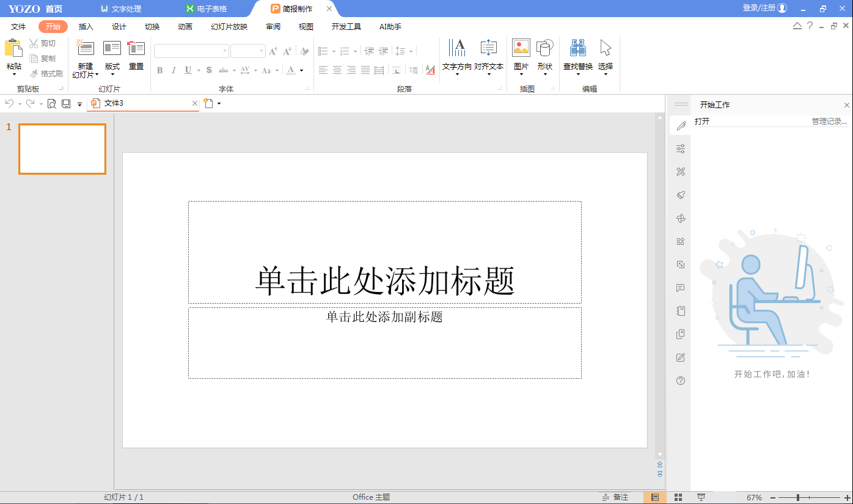This screenshot has width=853, height=504.
Task: Click the Reset (重置) slide icon
Action: click(136, 48)
